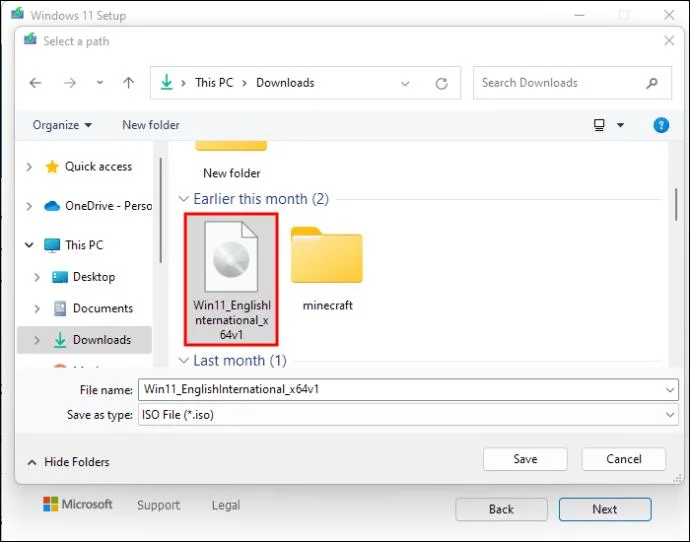
Task: Select This PC in navigation pane
Action: click(x=84, y=245)
